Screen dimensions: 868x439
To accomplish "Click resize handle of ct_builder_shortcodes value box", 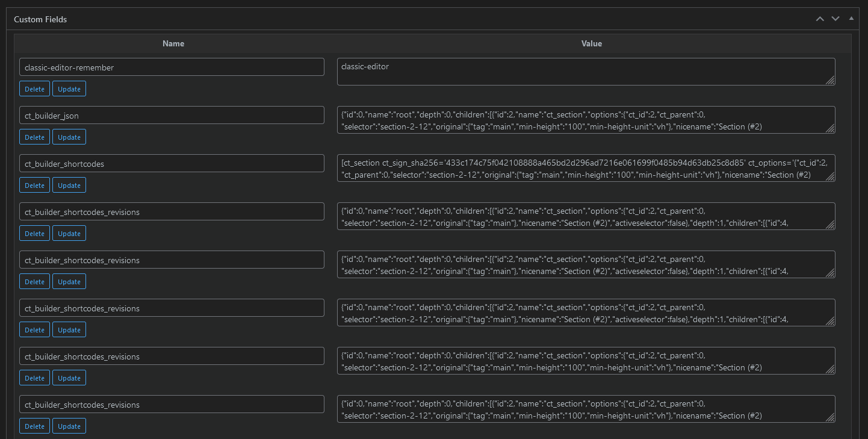I will pos(830,176).
